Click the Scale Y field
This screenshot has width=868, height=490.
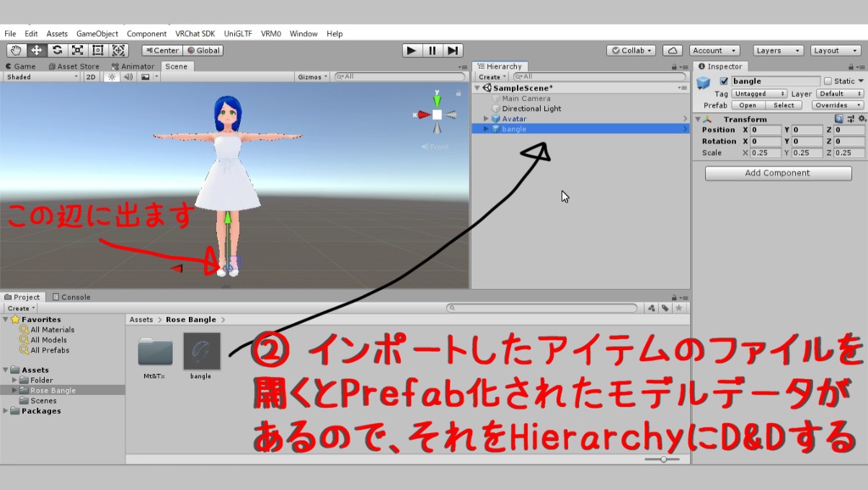click(807, 153)
